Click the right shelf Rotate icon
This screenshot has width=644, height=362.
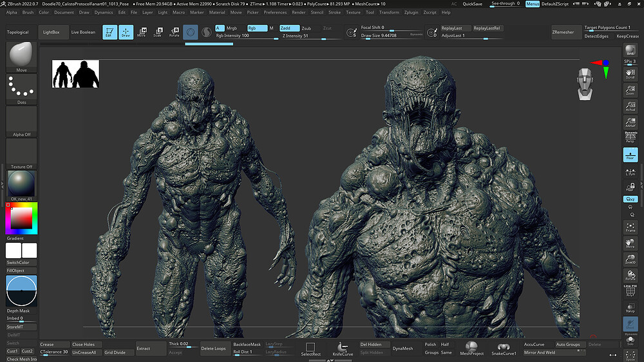tap(630, 275)
